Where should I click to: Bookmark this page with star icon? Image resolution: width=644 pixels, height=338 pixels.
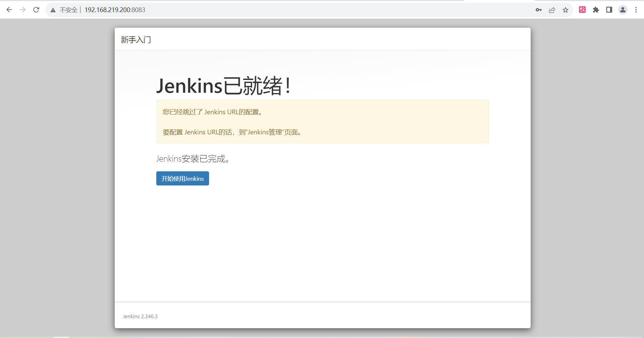[x=565, y=10]
